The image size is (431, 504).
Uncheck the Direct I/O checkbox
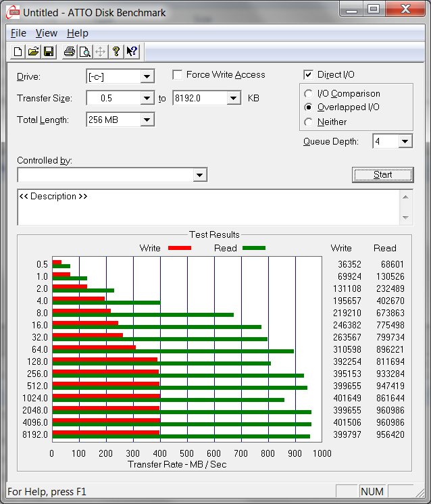tap(308, 75)
